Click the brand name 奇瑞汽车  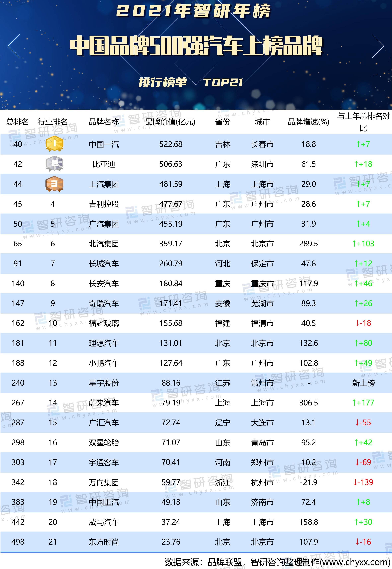point(104,303)
